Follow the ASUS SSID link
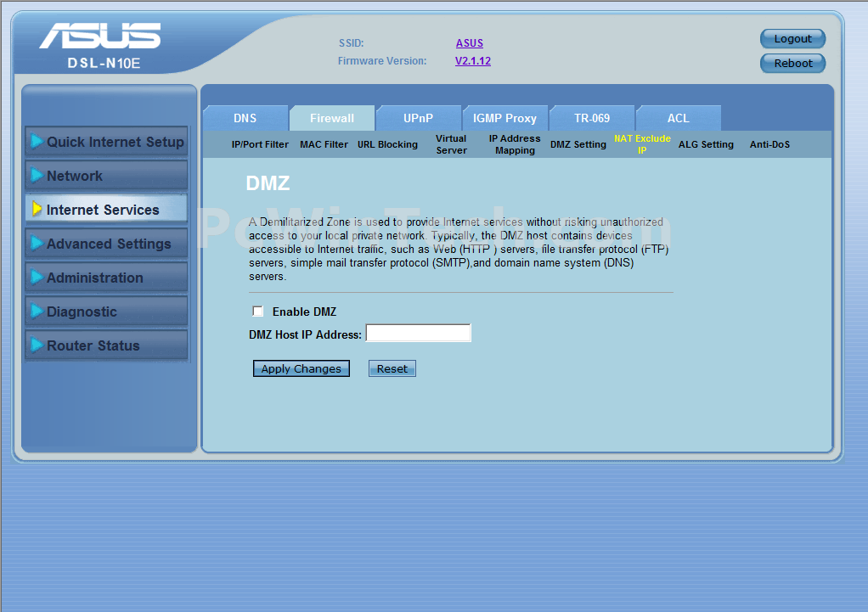868x612 pixels. (x=470, y=43)
